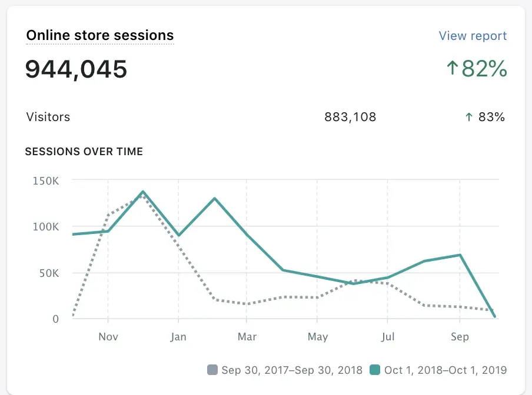Click the 150K label on the y-axis

(45, 180)
